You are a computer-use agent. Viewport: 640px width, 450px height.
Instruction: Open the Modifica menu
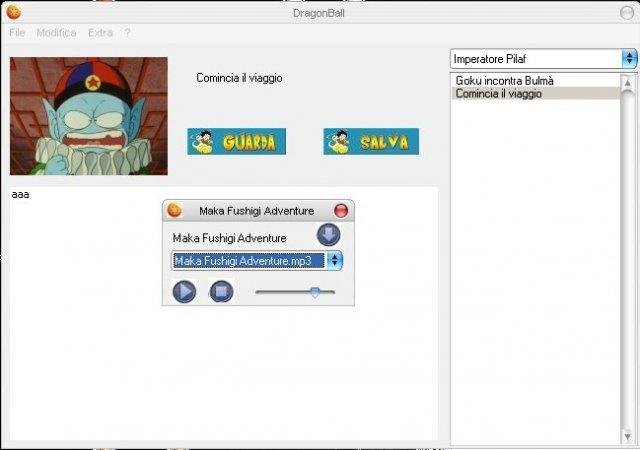[56, 33]
